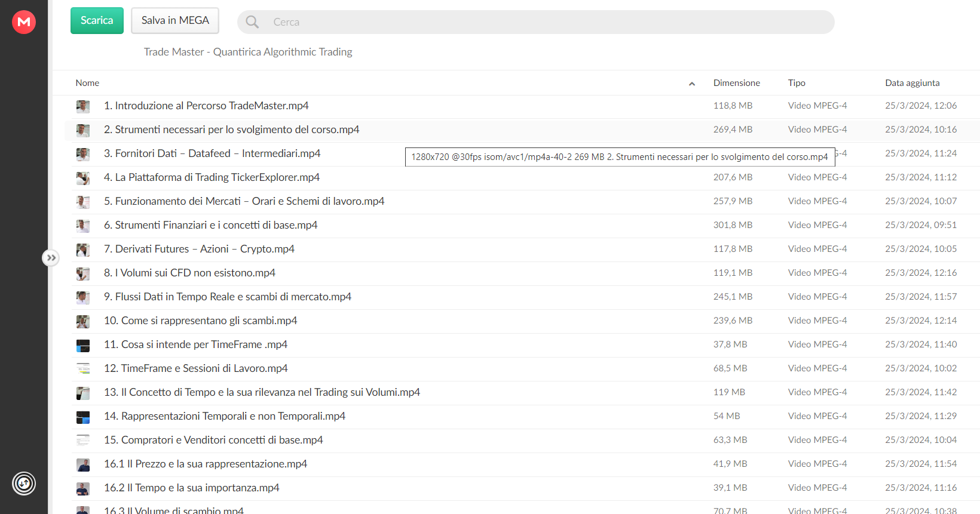Click the Trade Master folder breadcrumb
Screen dimensions: 980x514
[248, 52]
